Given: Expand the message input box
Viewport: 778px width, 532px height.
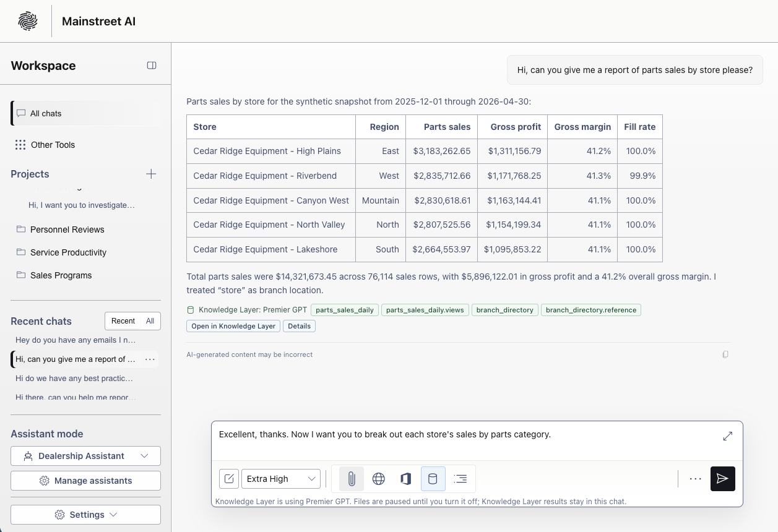Looking at the screenshot, I should (x=728, y=436).
